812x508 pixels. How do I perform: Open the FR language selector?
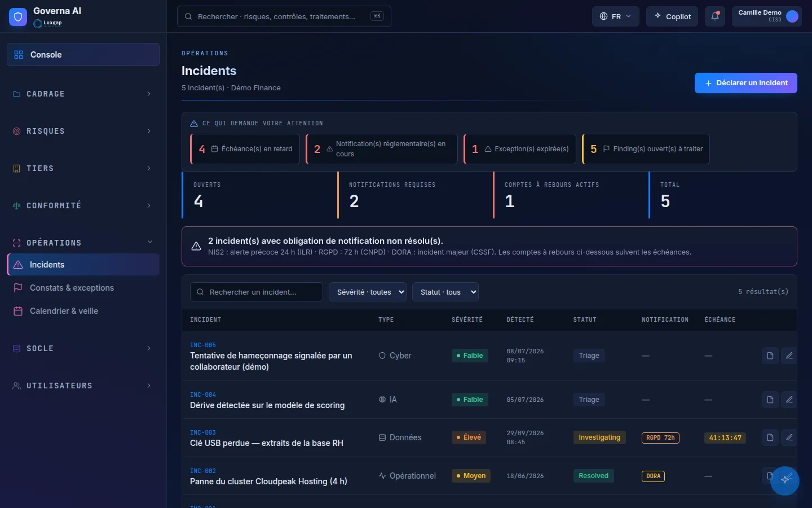click(x=615, y=16)
